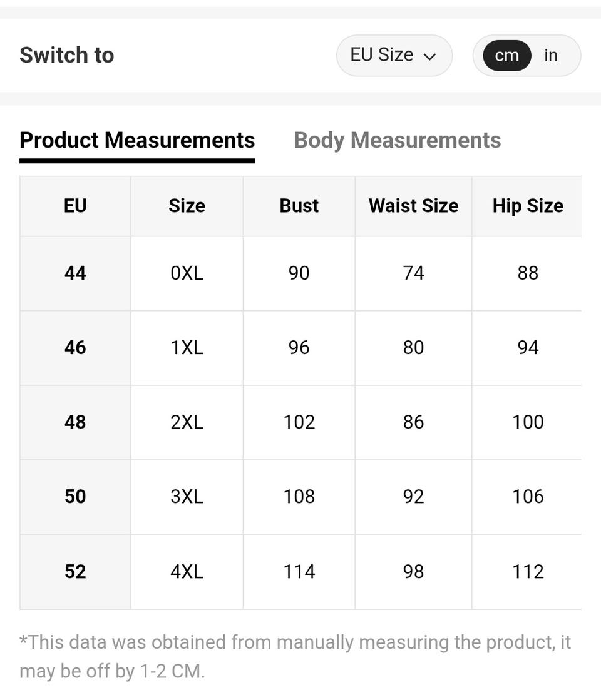601x700 pixels.
Task: Switch units to inches
Action: pyautogui.click(x=550, y=56)
